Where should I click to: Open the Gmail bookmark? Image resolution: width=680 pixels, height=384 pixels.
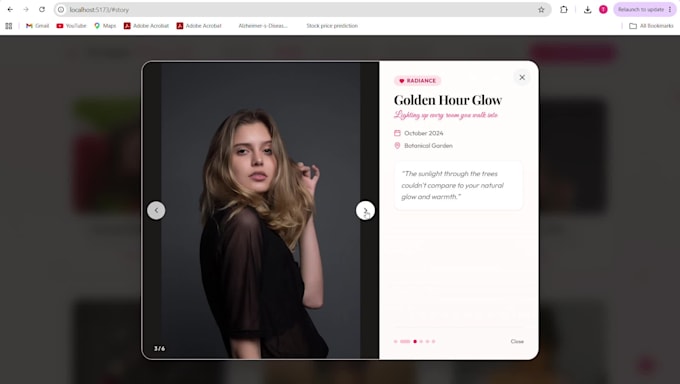coord(37,26)
